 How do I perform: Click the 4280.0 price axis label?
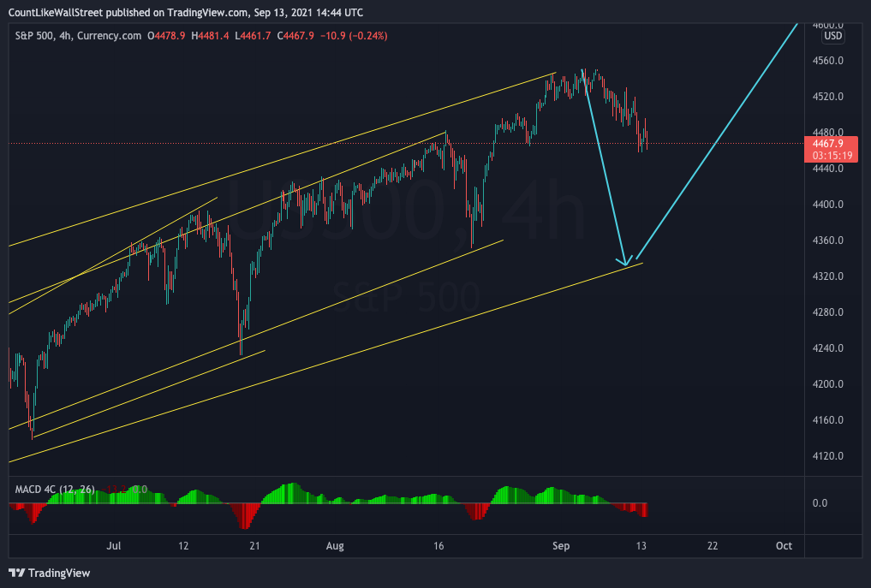[827, 312]
